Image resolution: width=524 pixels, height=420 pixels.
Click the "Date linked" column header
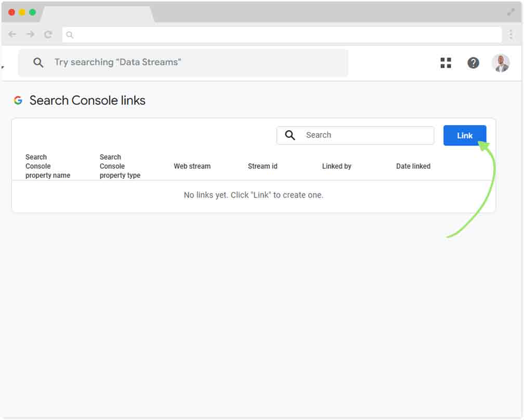click(x=413, y=166)
